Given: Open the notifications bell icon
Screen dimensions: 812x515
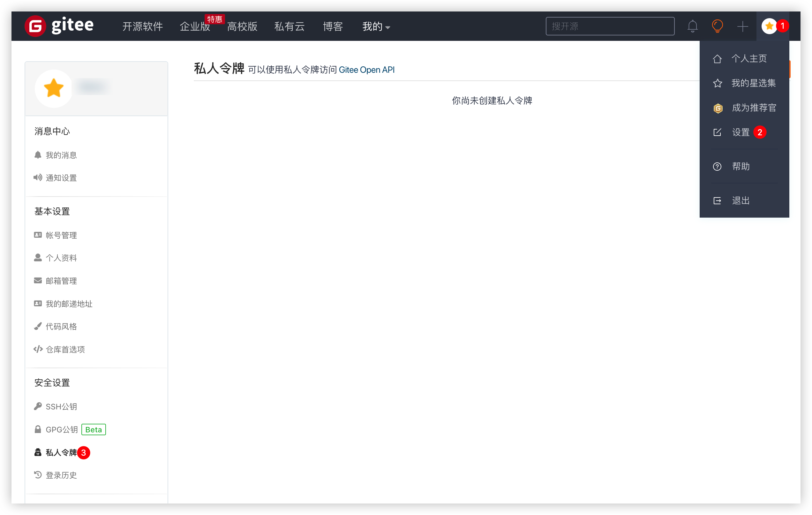Looking at the screenshot, I should [692, 26].
